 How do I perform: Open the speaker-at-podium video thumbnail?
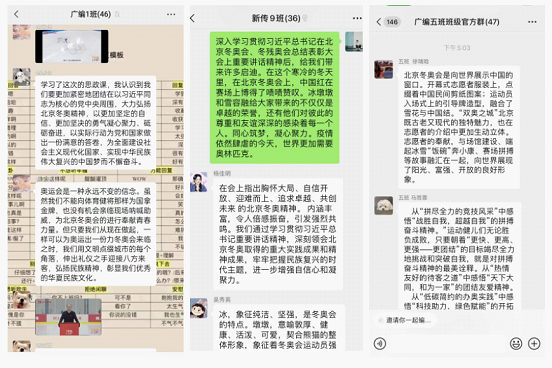tap(68, 317)
